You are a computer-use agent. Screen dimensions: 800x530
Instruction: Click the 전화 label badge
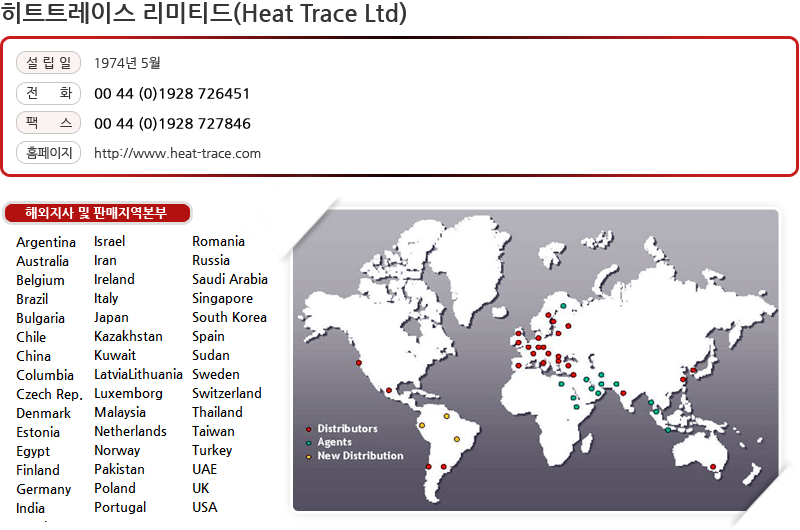[x=48, y=93]
